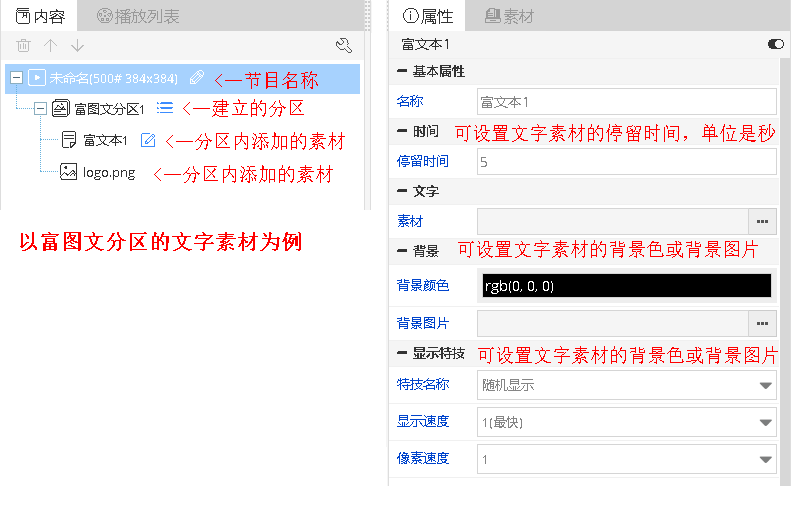Toggle the switch next to 富文本1 header
The width and height of the screenshot is (792, 520).
(775, 44)
